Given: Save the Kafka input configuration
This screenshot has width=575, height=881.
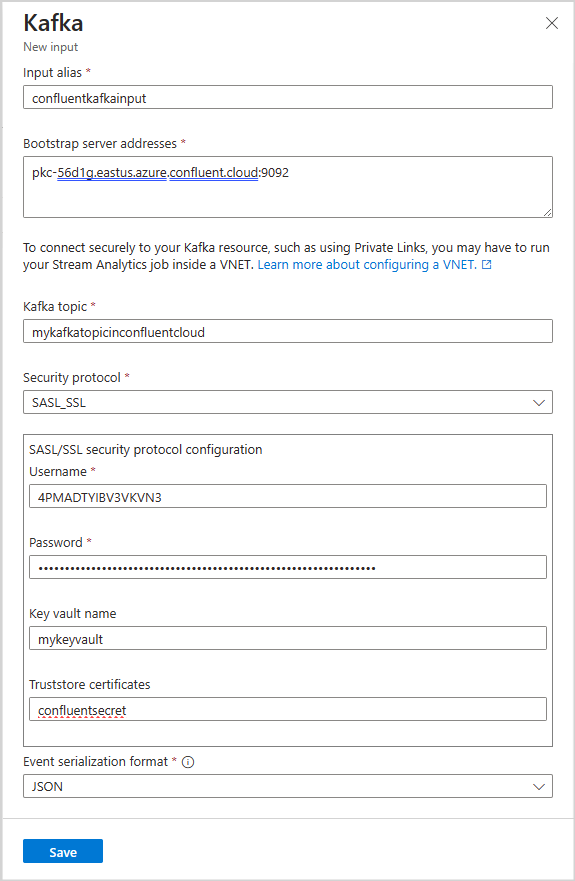Looking at the screenshot, I should [x=63, y=851].
